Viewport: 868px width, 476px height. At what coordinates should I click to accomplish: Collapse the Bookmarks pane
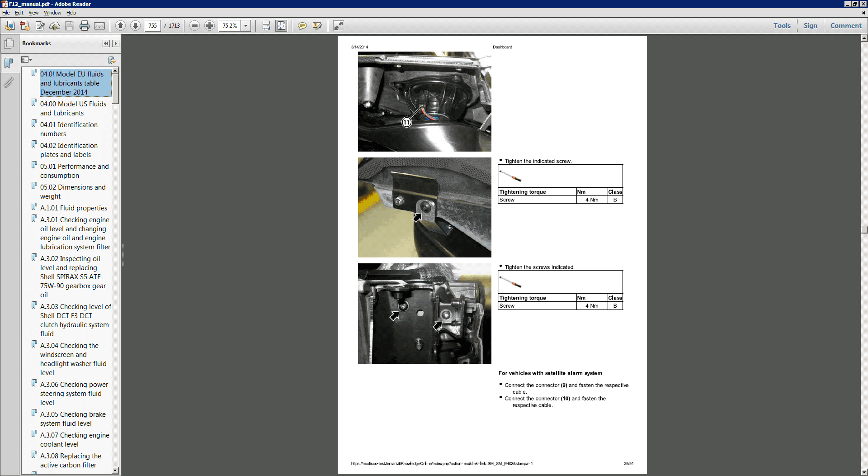pyautogui.click(x=106, y=43)
